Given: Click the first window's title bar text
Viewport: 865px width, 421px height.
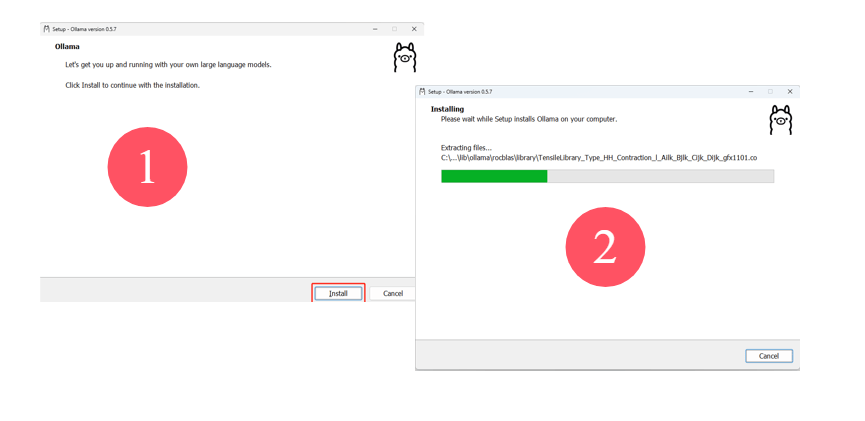Looking at the screenshot, I should click(85, 29).
